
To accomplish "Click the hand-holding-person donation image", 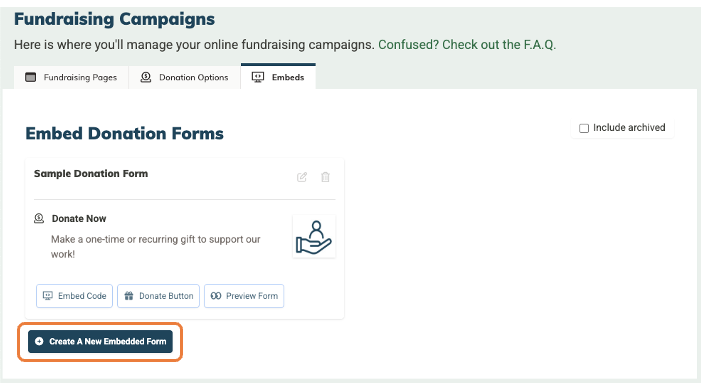I will 314,236.
